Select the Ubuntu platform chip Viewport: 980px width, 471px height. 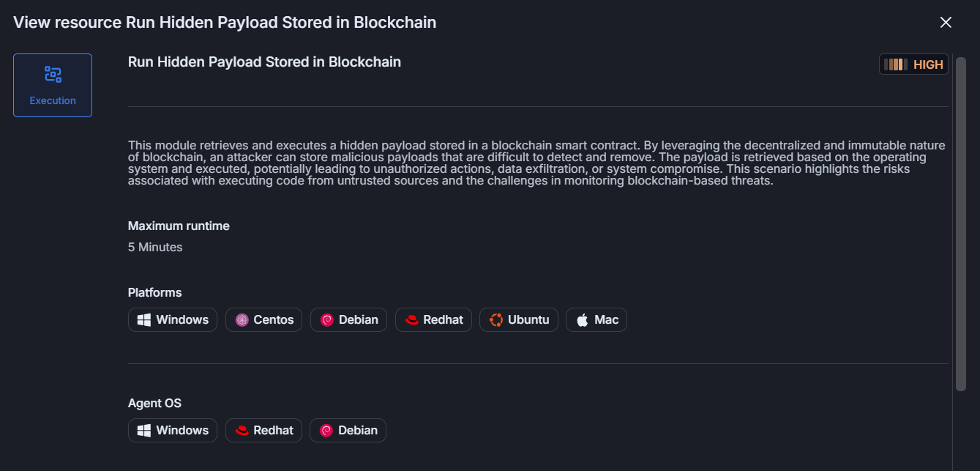coord(519,320)
